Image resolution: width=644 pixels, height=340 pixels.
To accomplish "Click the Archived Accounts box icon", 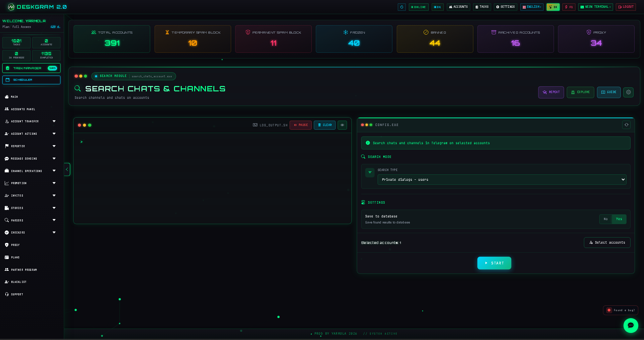I will (x=494, y=32).
